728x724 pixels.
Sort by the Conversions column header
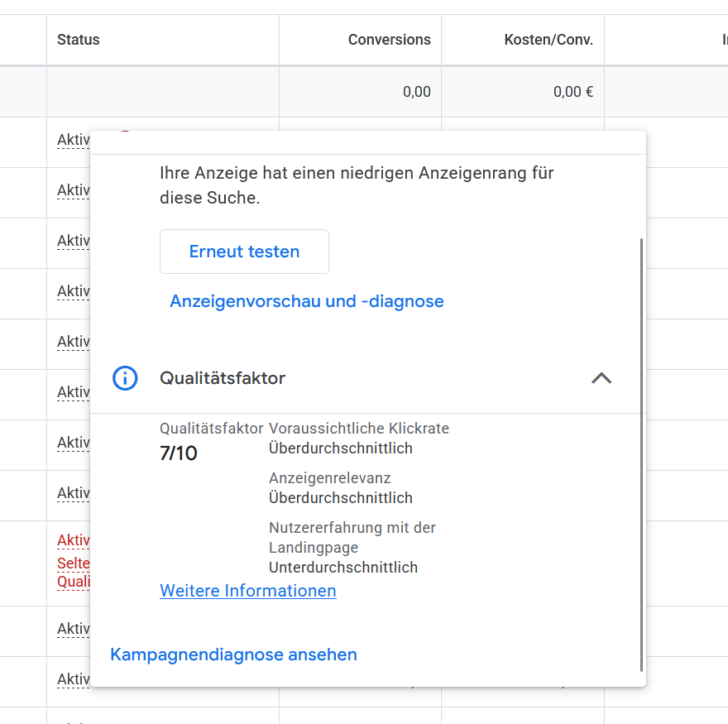point(389,39)
